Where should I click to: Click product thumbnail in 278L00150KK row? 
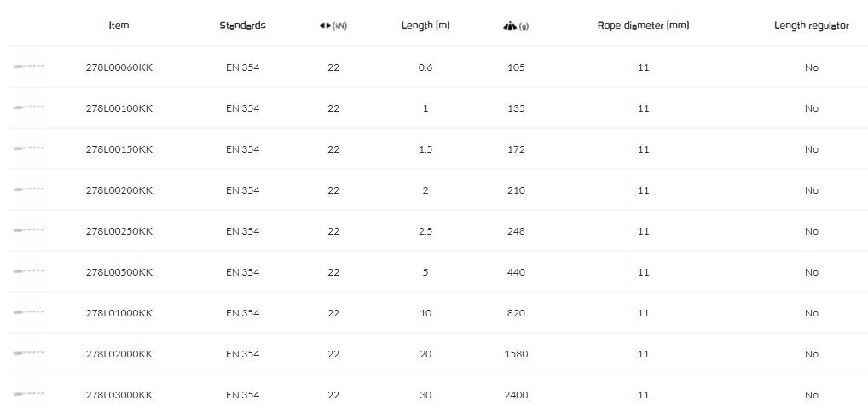[29, 148]
